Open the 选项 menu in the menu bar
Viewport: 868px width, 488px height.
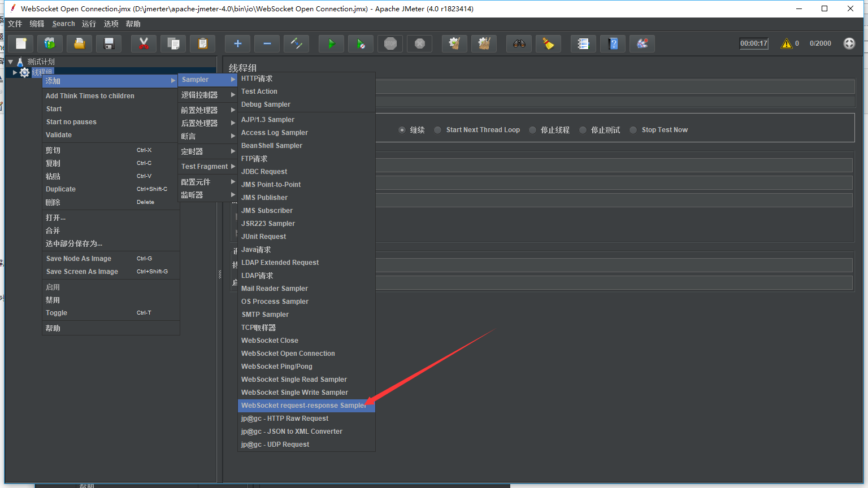point(111,24)
